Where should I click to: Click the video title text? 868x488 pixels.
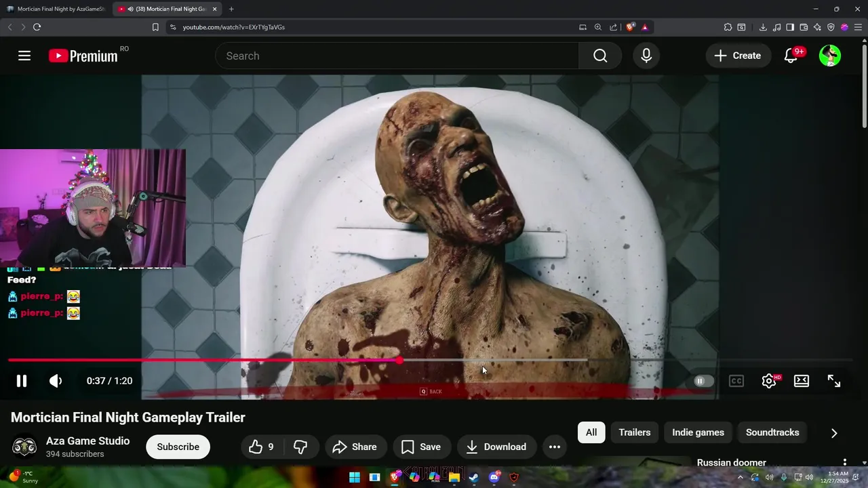pos(128,418)
